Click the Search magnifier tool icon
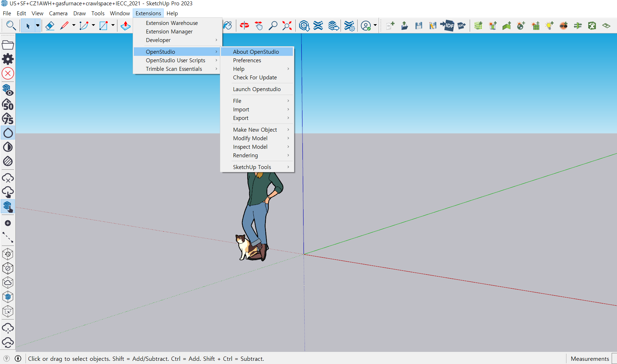Screen dimensions: 617x364 [11, 26]
